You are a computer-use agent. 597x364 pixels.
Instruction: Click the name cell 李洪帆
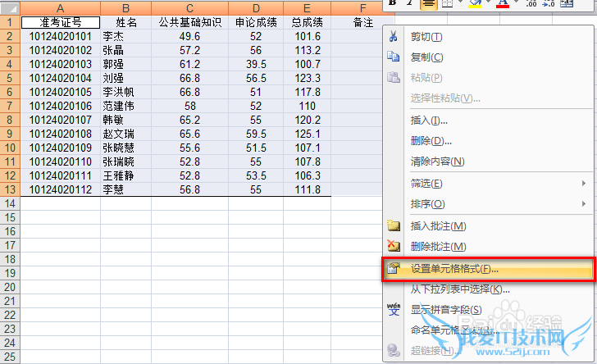click(126, 92)
